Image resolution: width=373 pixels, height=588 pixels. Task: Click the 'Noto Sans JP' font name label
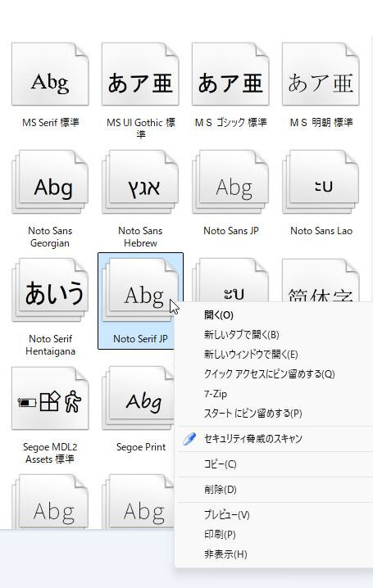[231, 231]
